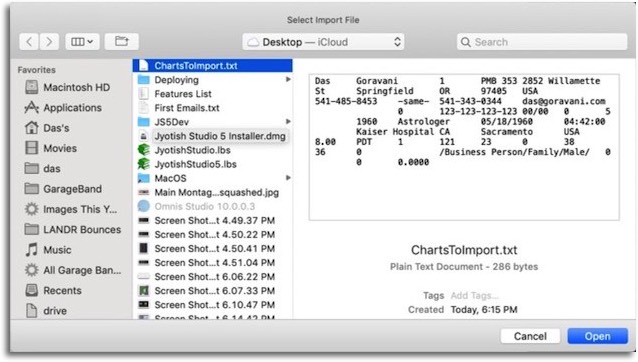The height and width of the screenshot is (362, 638).
Task: Click the JyotishStudio.lbs library icon
Action: coord(144,150)
